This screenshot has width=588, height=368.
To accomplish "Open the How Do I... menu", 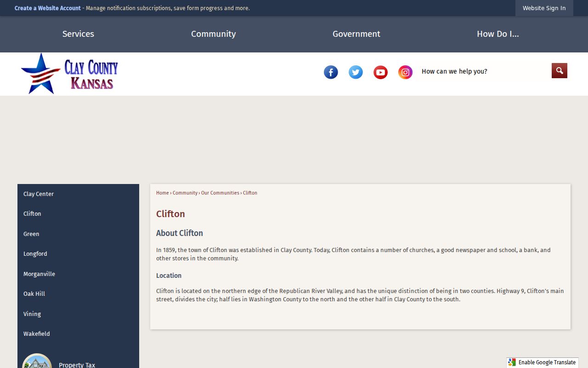I will [x=498, y=34].
